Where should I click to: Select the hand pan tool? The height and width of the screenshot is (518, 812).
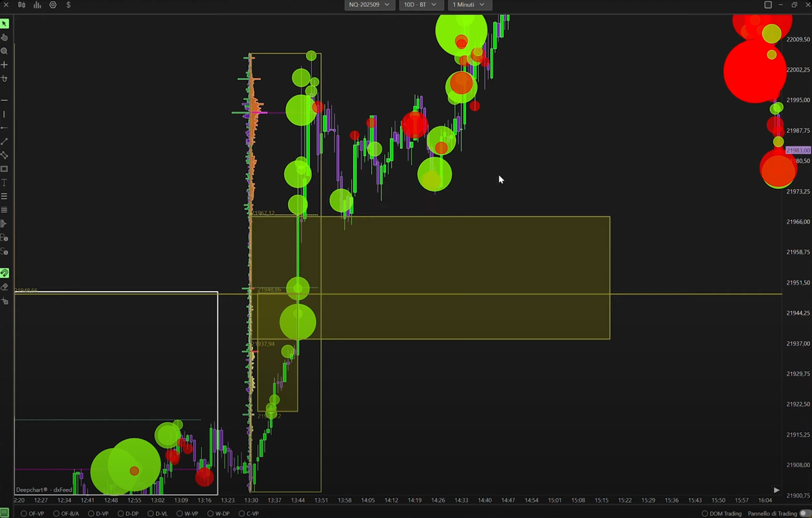click(5, 38)
